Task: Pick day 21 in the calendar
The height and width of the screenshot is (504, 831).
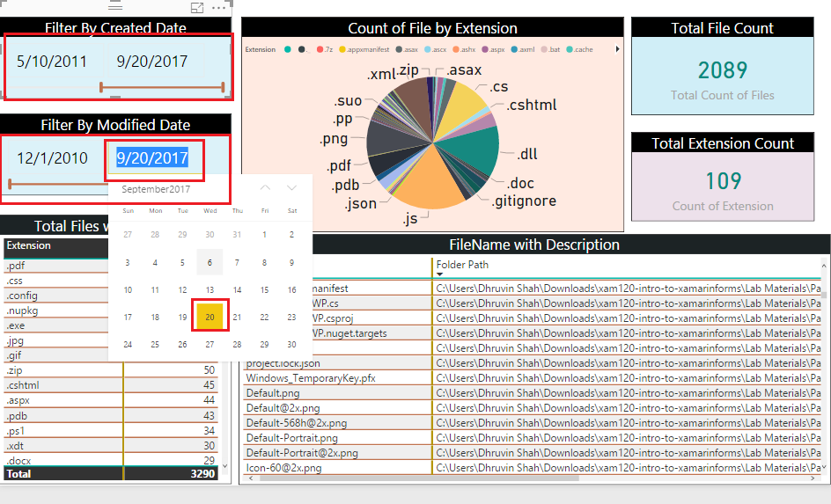Action: click(237, 317)
